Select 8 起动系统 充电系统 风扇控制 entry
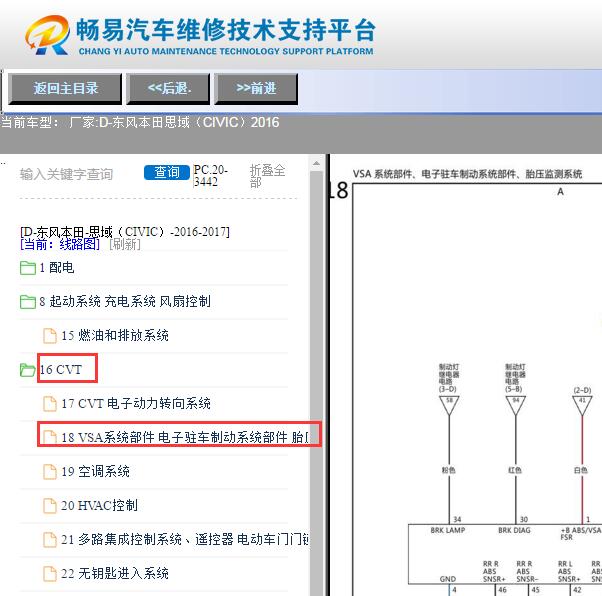Image resolution: width=602 pixels, height=596 pixels. click(x=125, y=301)
